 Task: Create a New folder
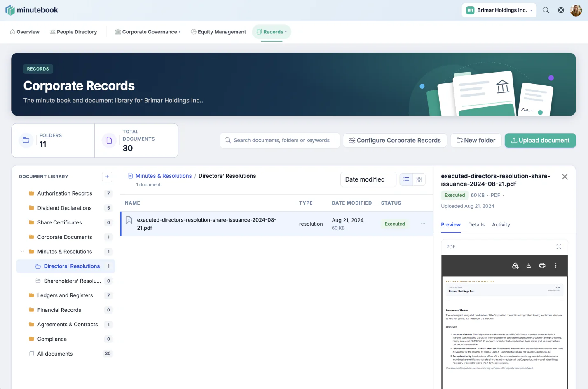pos(476,140)
